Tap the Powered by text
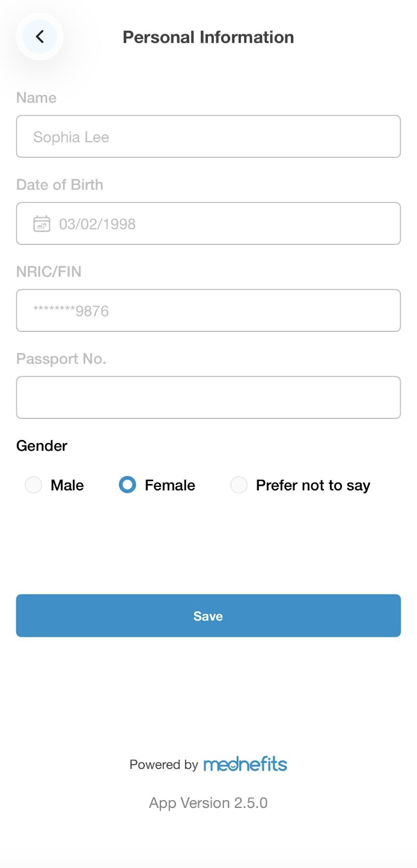 (163, 765)
